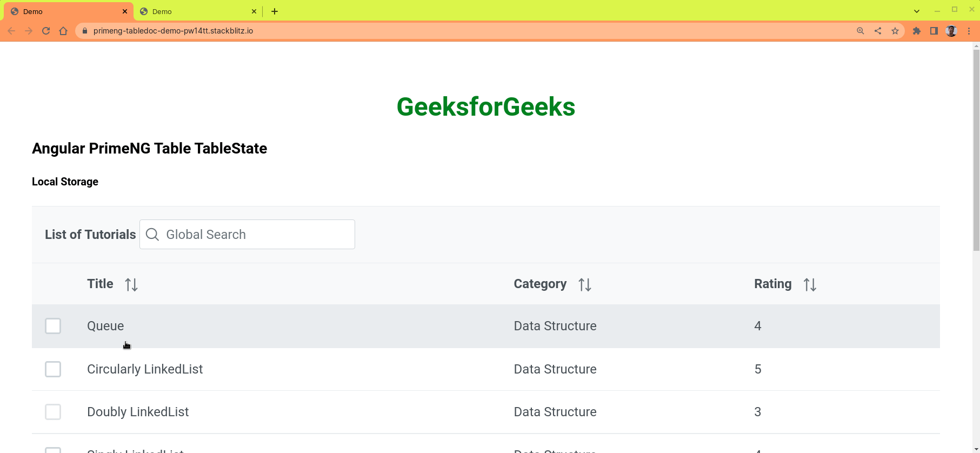Open a new browser tab
The width and height of the screenshot is (980, 453).
coord(275,11)
